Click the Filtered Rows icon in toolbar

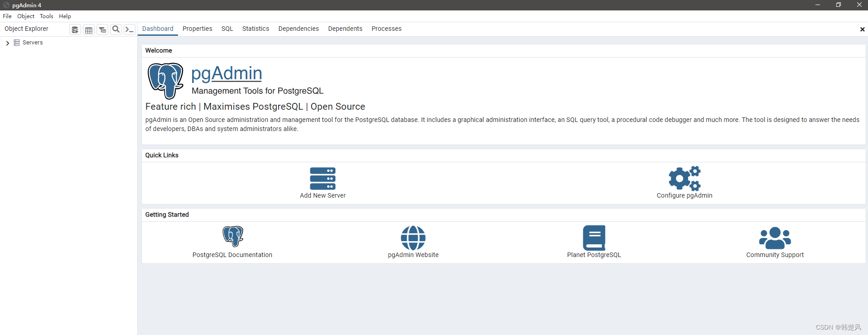pos(102,30)
